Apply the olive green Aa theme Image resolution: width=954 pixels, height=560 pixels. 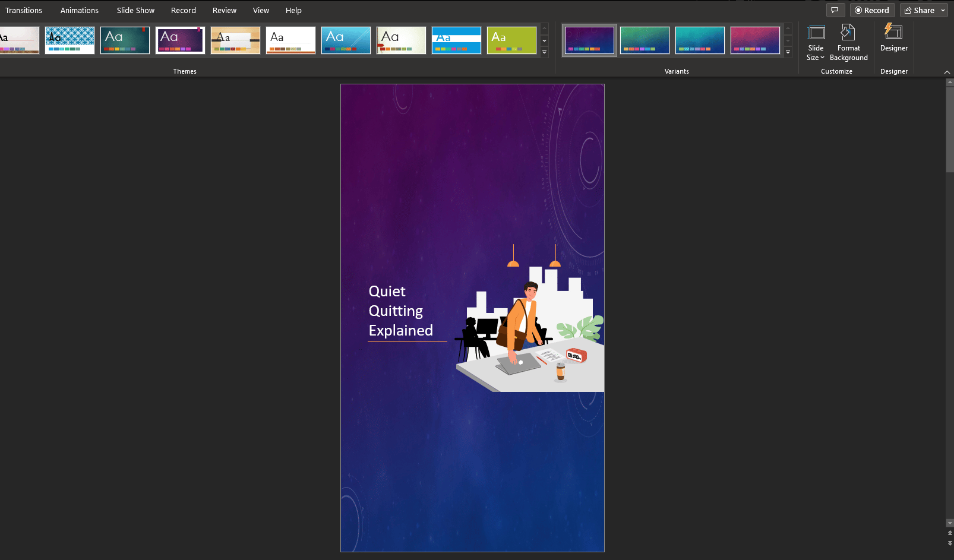(x=511, y=40)
